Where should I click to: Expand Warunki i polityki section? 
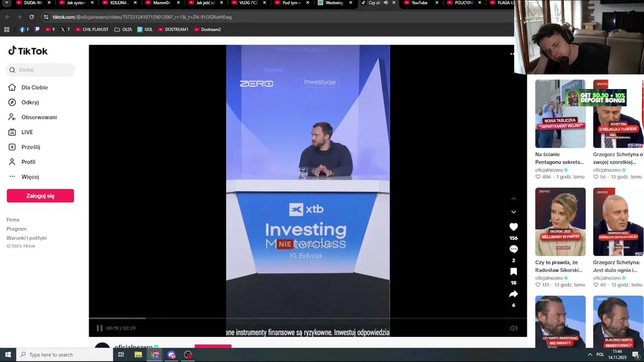click(27, 238)
